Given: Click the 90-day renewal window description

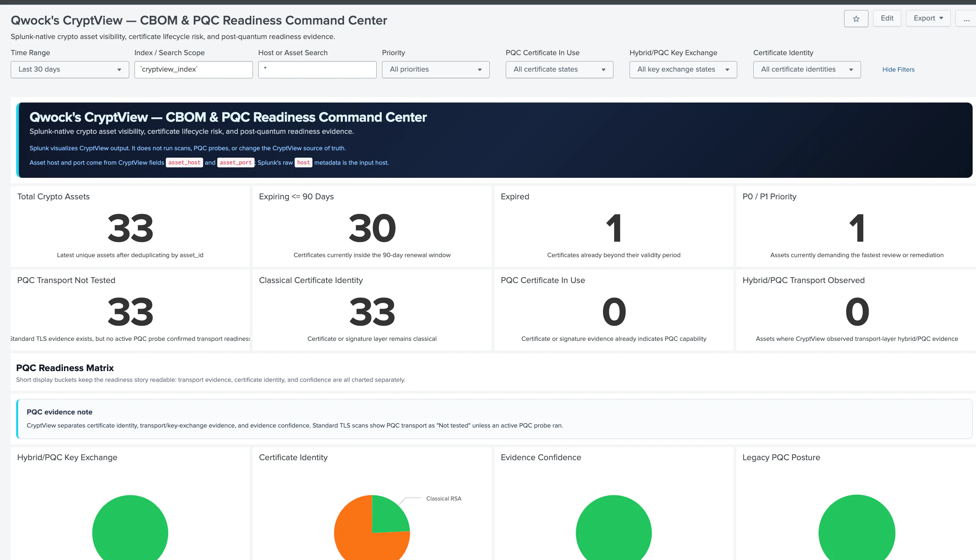Looking at the screenshot, I should pyautogui.click(x=372, y=255).
